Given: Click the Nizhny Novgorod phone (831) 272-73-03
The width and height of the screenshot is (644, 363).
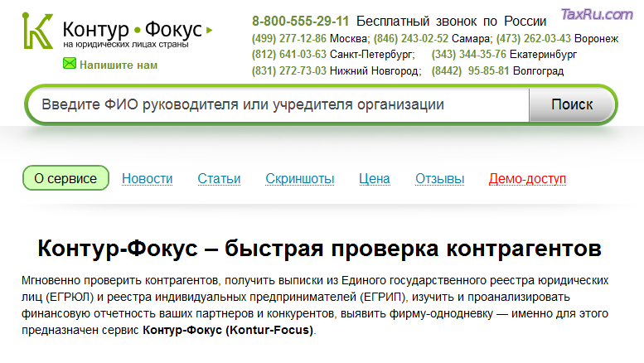Looking at the screenshot, I should 288,70.
